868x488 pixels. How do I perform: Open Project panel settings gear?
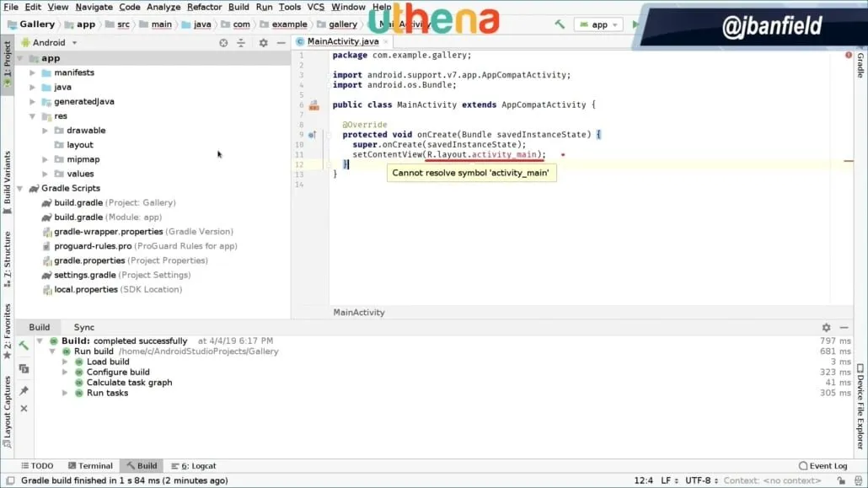click(x=264, y=43)
